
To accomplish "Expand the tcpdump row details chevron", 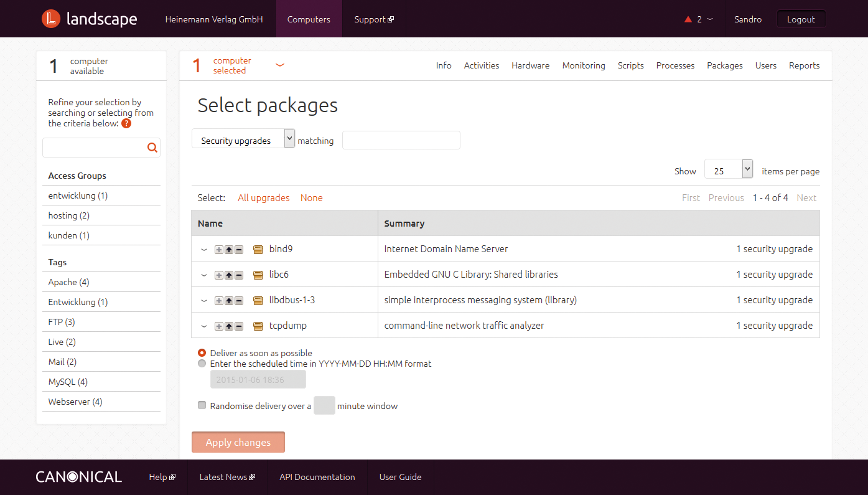I will (203, 326).
